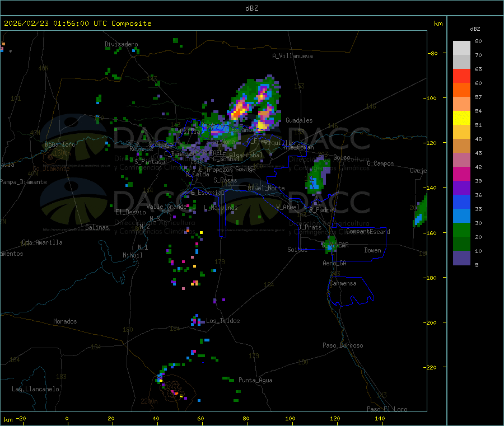Screen dimensions: 504x426
Task: Select the dark green 10-20 dBZ legend swatch
Action: [461, 244]
